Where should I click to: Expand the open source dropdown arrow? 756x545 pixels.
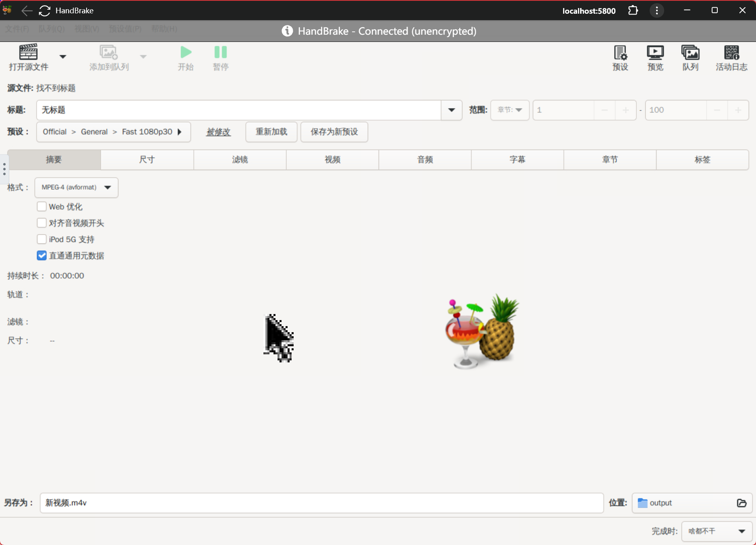coord(63,57)
